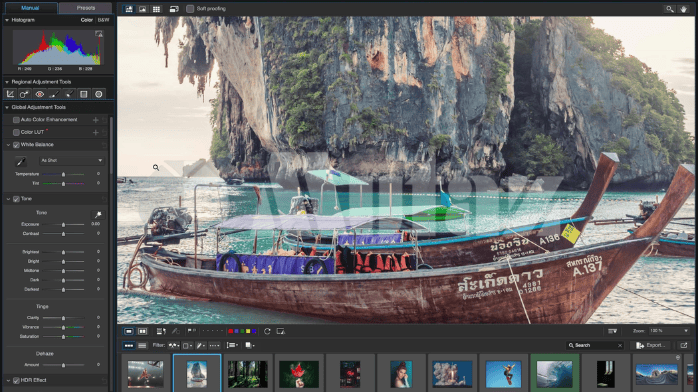Screen dimensions: 698x392
Task: Enable the Color LUT checkbox
Action: click(16, 132)
